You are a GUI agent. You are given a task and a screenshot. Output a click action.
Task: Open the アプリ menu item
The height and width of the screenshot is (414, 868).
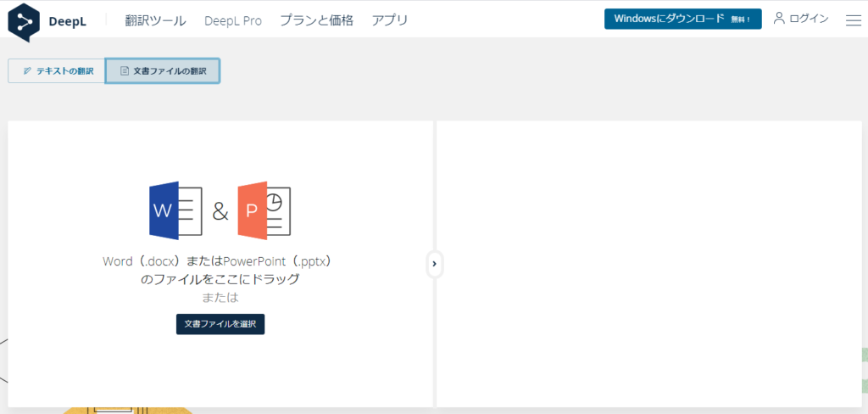(x=390, y=21)
